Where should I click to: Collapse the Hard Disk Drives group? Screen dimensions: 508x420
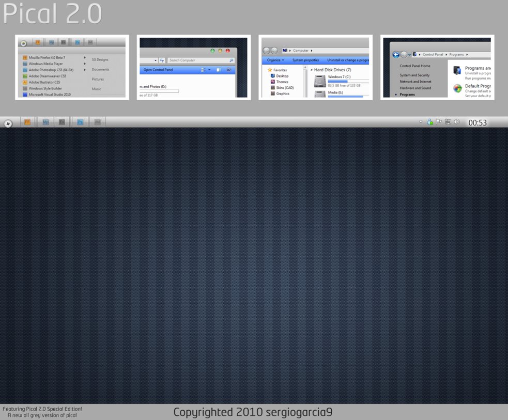point(311,70)
